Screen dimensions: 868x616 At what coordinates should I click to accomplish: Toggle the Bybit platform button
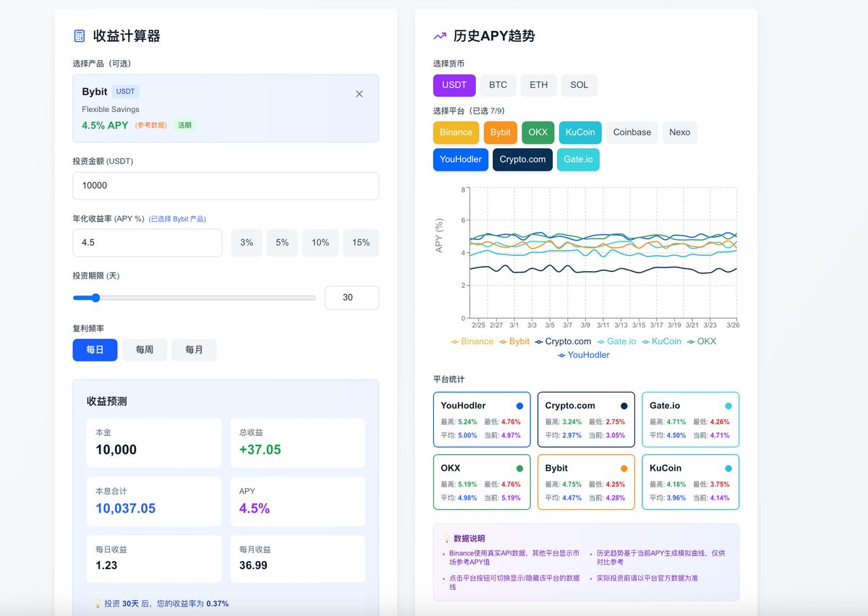(x=501, y=132)
